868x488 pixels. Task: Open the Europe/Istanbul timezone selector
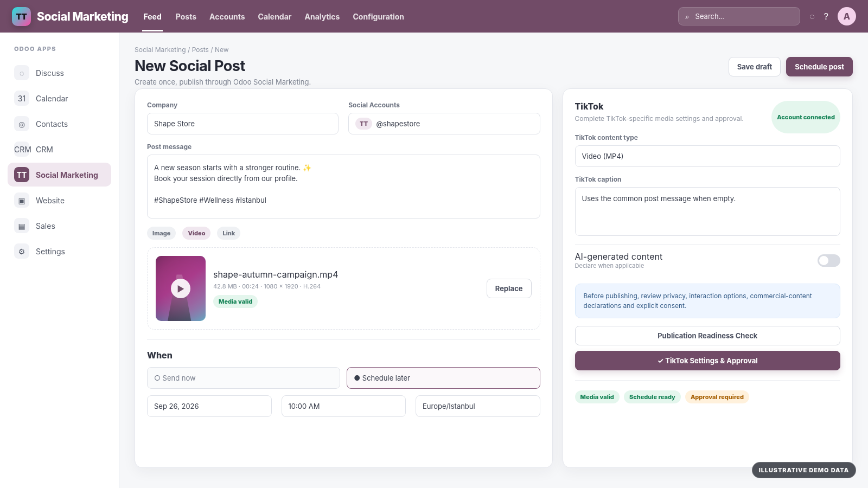tap(478, 406)
